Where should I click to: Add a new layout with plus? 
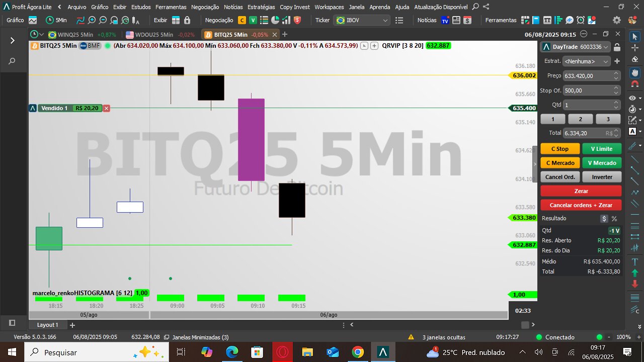(x=72, y=325)
